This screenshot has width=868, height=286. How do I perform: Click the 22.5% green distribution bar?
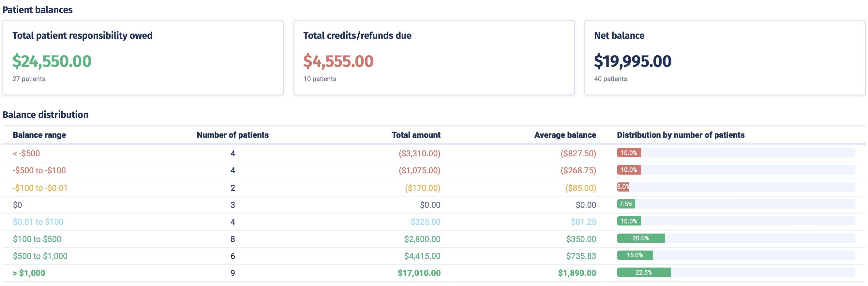(644, 273)
